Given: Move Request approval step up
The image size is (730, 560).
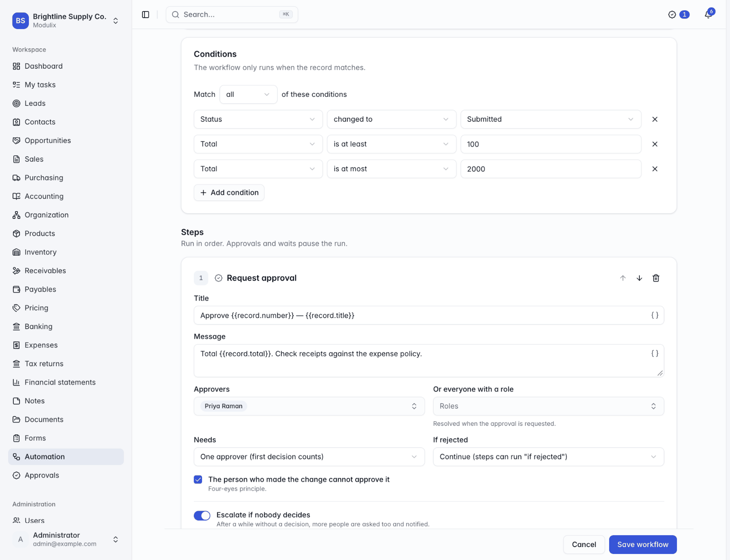Looking at the screenshot, I should (623, 278).
